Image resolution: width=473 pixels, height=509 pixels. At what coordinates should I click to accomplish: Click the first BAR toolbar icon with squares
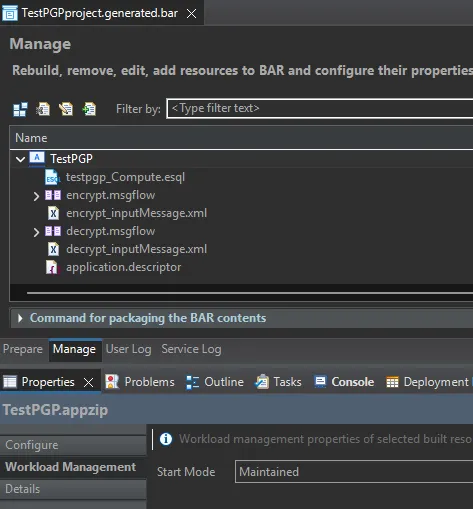click(20, 109)
